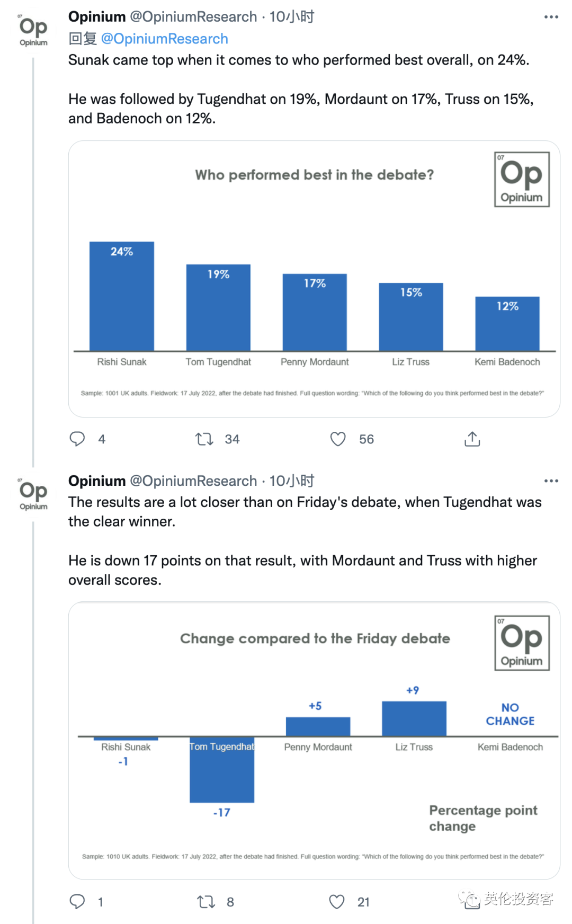Open the 'Who performed best' chart image
Viewport: 572px width, 924px height.
314,279
